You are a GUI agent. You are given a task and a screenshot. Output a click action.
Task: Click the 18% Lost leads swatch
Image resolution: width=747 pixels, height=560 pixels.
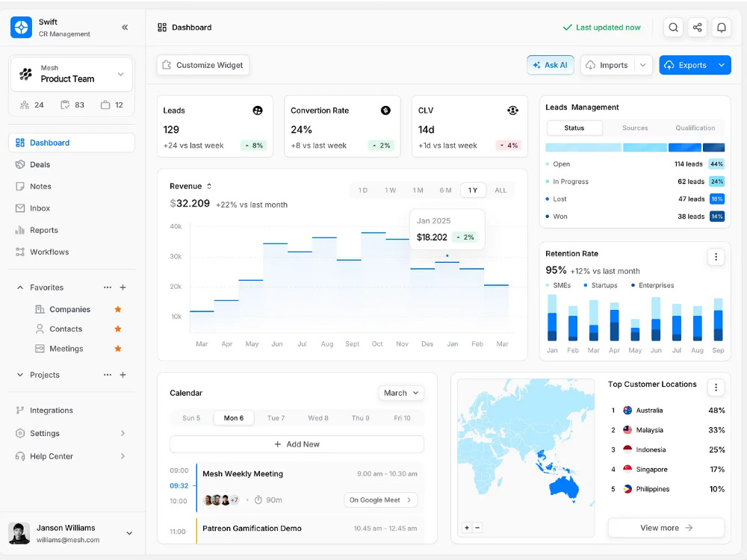tap(716, 199)
